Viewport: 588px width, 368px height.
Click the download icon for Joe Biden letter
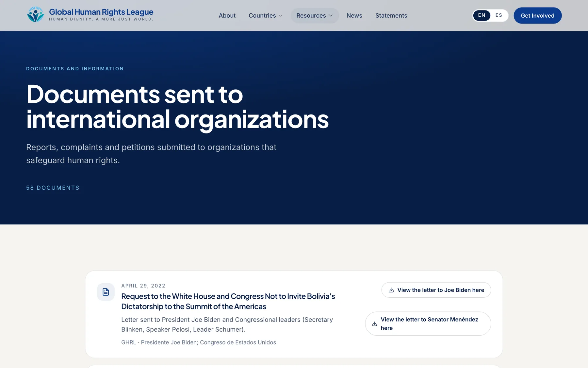point(391,290)
